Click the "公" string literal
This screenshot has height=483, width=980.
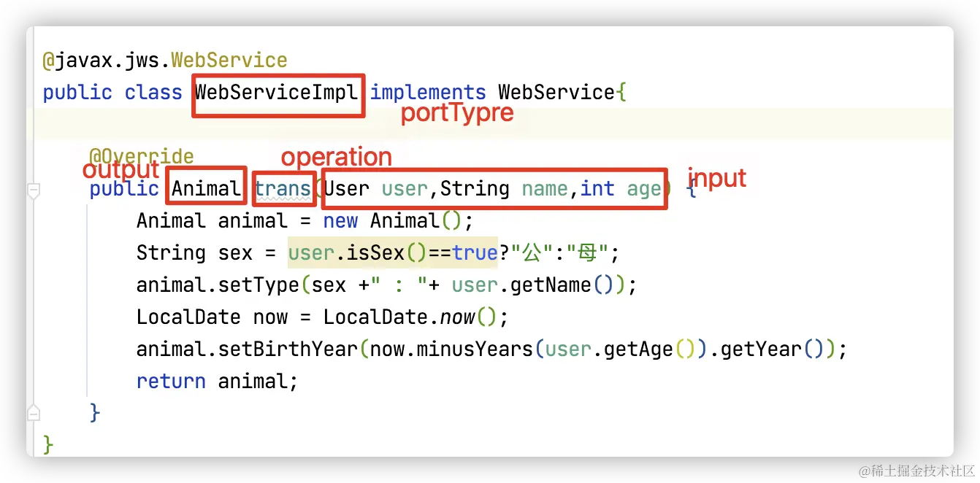click(534, 253)
